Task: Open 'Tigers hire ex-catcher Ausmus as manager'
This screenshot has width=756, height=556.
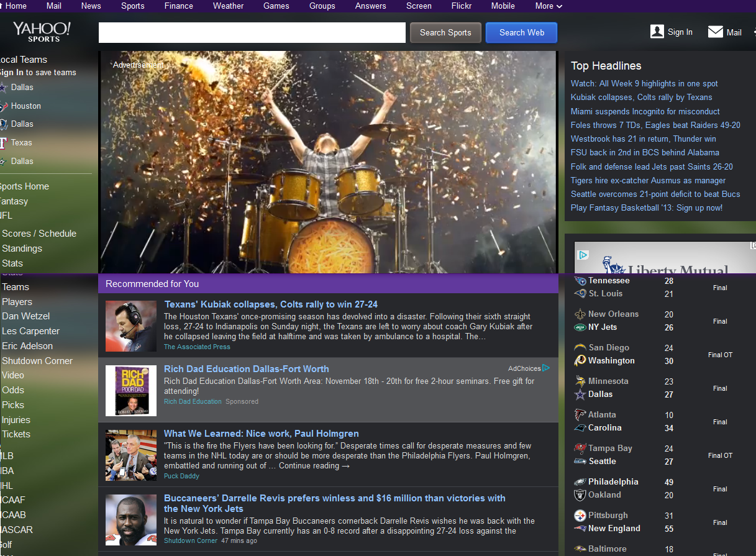Action: click(648, 180)
